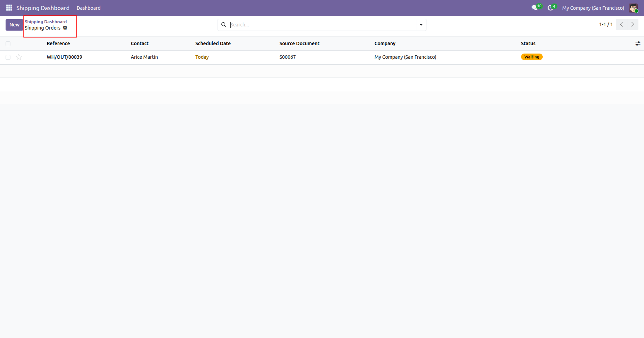
Task: Sort by Contact column header
Action: point(140,43)
